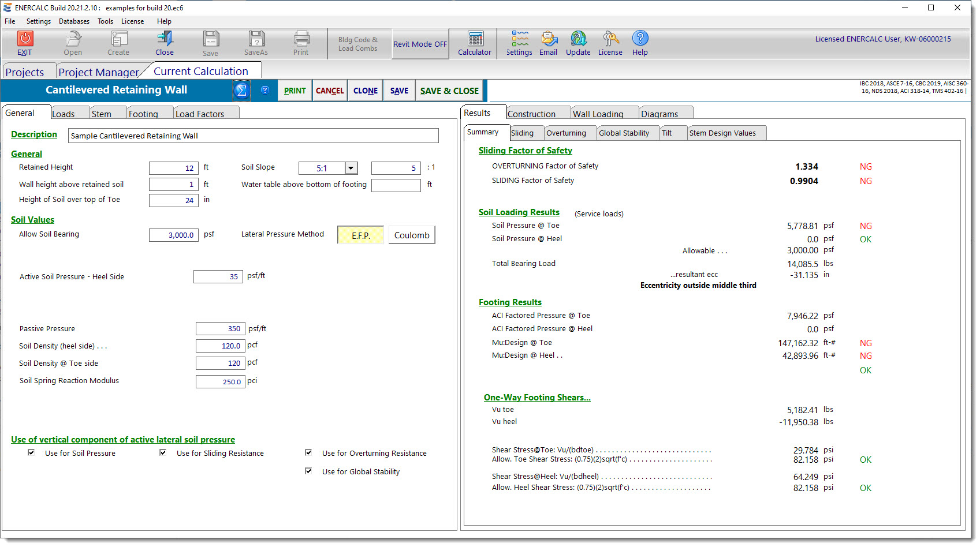The width and height of the screenshot is (980, 547).
Task: Click the Update globe icon
Action: (x=579, y=39)
